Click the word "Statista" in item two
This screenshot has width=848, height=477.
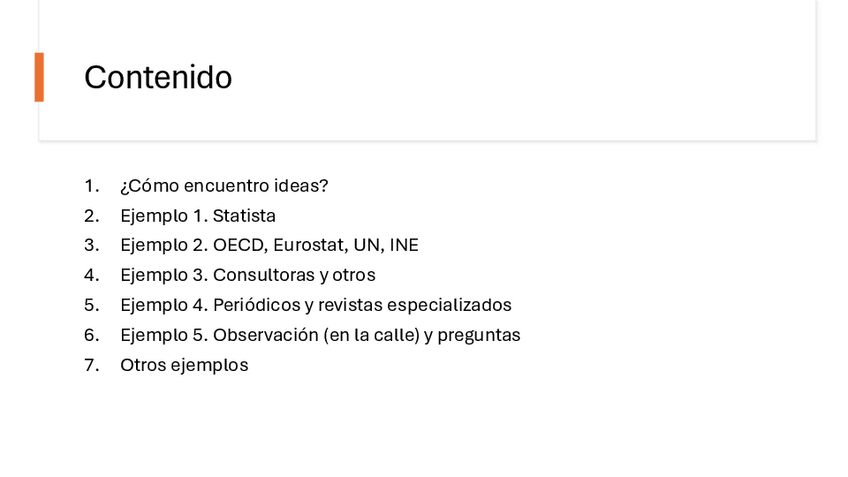click(244, 216)
